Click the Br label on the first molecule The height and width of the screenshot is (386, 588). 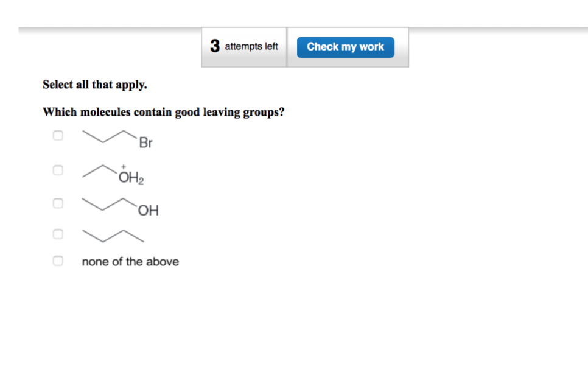(x=146, y=143)
